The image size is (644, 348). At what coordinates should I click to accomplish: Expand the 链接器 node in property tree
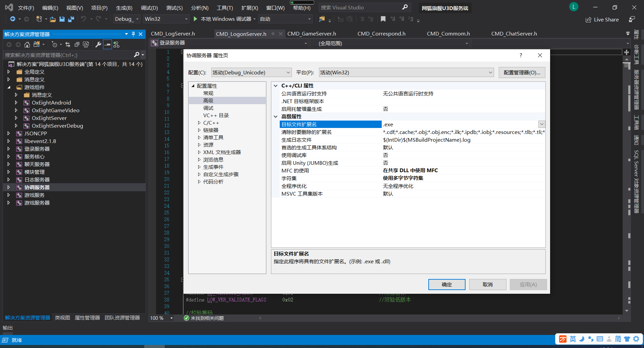(x=199, y=130)
